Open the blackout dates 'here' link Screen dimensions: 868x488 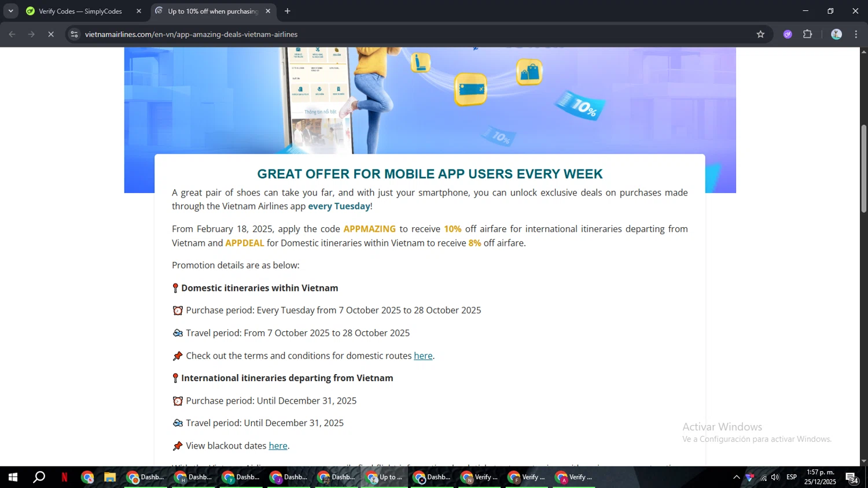[x=278, y=446]
